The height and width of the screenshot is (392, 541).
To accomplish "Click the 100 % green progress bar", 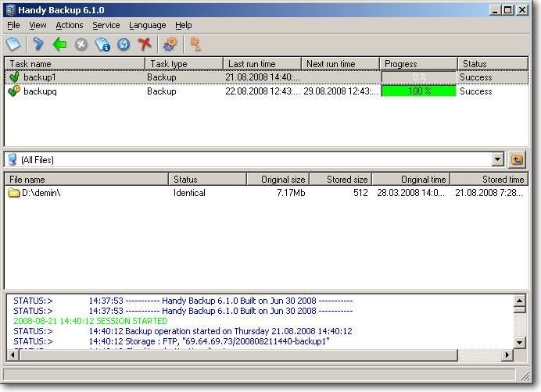I will point(419,91).
